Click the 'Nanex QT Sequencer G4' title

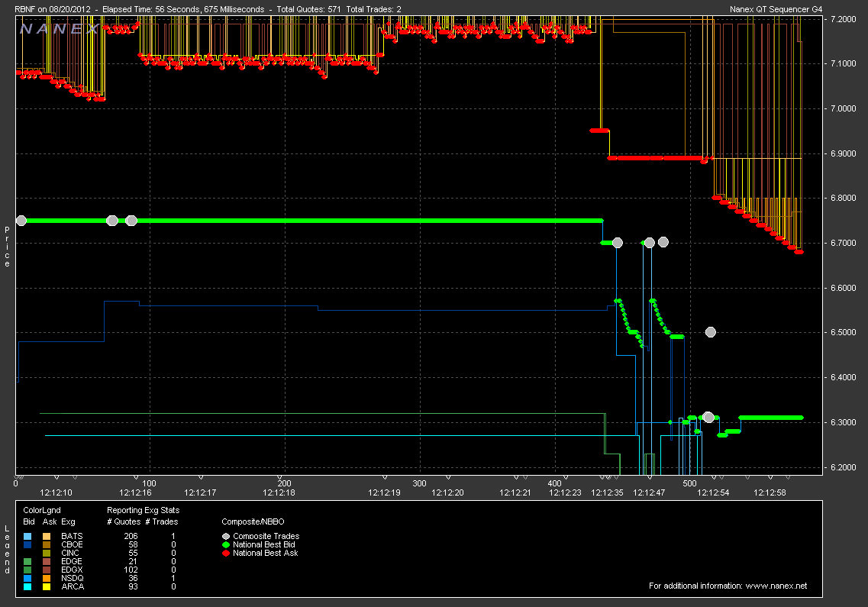tap(776, 9)
